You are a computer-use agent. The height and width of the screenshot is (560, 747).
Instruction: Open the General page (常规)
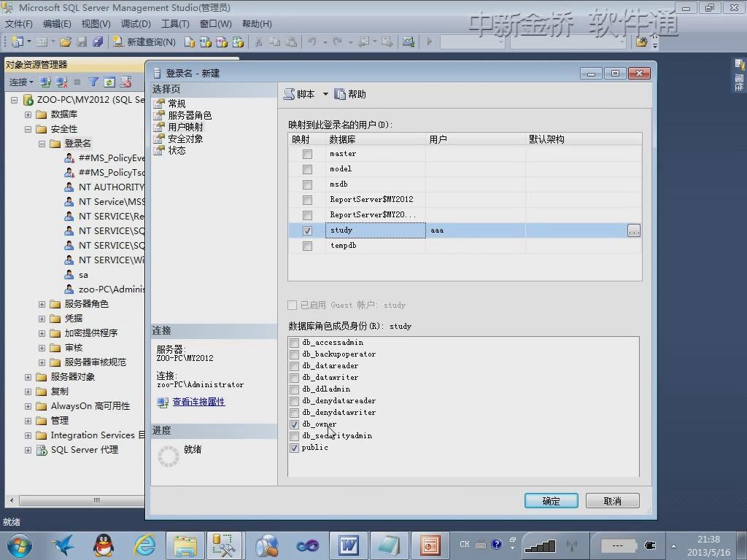point(177,104)
